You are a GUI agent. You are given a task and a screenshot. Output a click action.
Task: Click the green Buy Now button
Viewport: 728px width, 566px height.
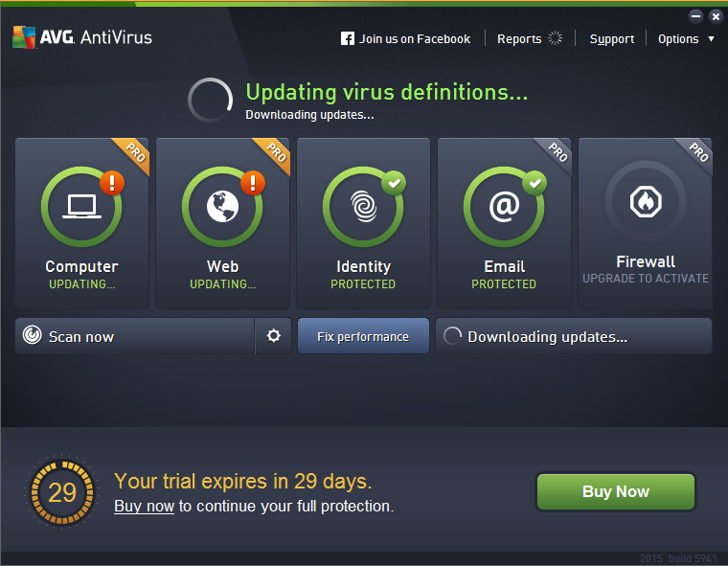coord(616,491)
